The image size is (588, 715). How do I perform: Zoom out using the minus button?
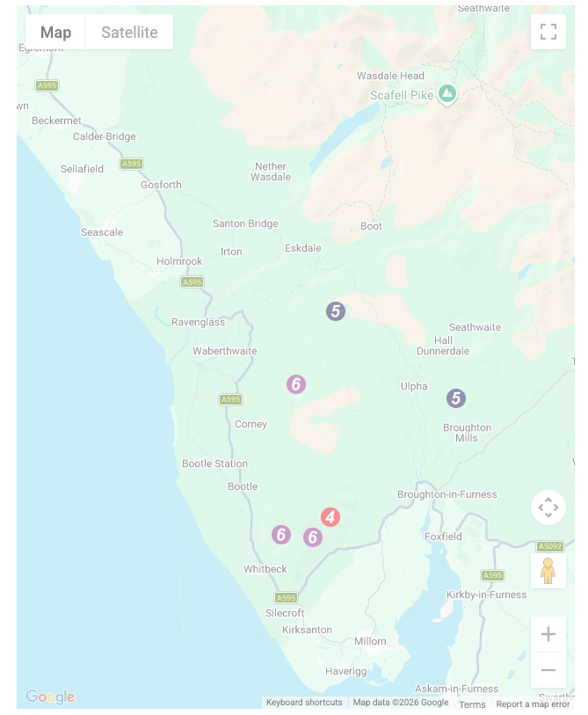click(x=548, y=669)
